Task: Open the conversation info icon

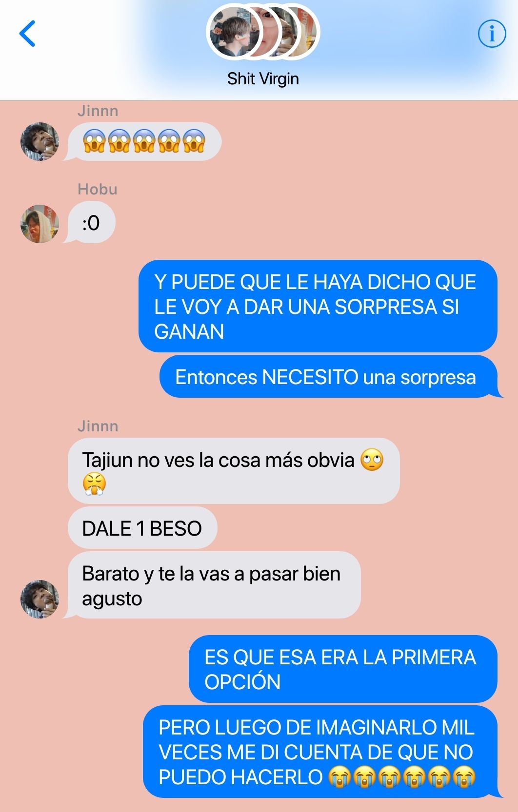Action: (491, 34)
